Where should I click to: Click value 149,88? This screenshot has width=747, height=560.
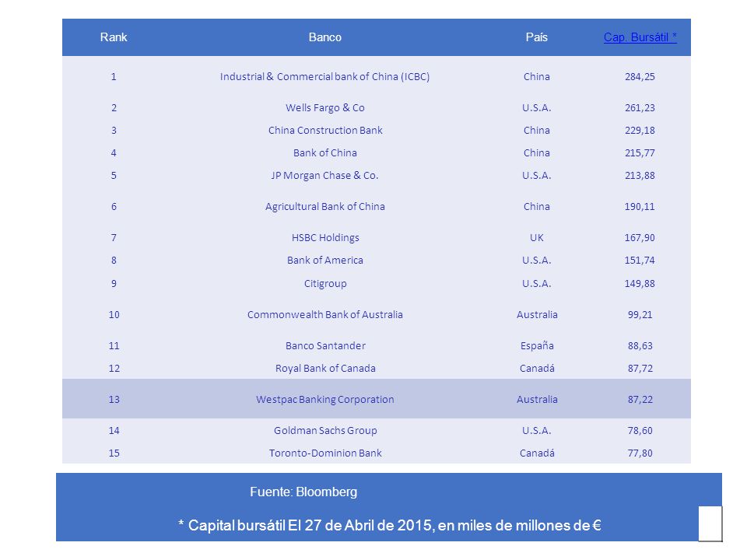(640, 283)
